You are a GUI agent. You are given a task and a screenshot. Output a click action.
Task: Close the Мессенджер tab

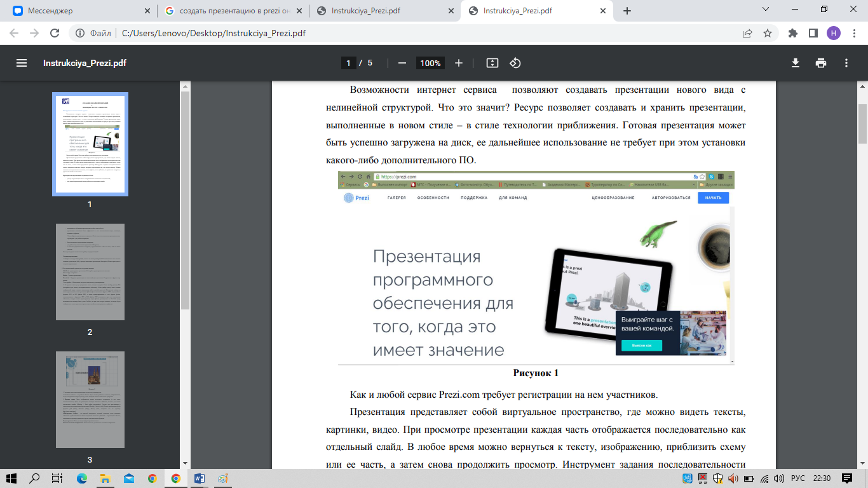(x=147, y=11)
